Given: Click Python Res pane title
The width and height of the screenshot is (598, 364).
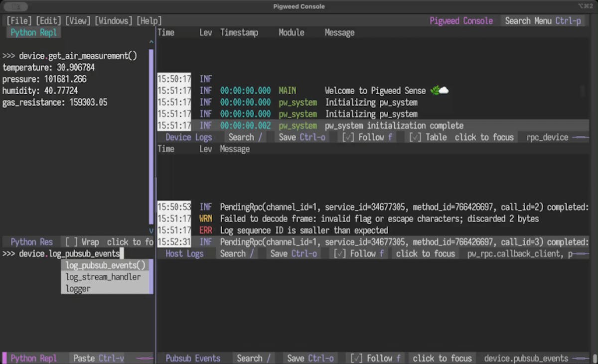Looking at the screenshot, I should pos(31,242).
